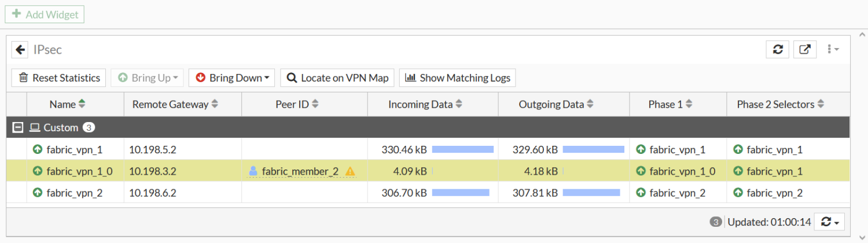The height and width of the screenshot is (243, 868).
Task: Sort by Remote Gateway column arrows
Action: coord(215,105)
